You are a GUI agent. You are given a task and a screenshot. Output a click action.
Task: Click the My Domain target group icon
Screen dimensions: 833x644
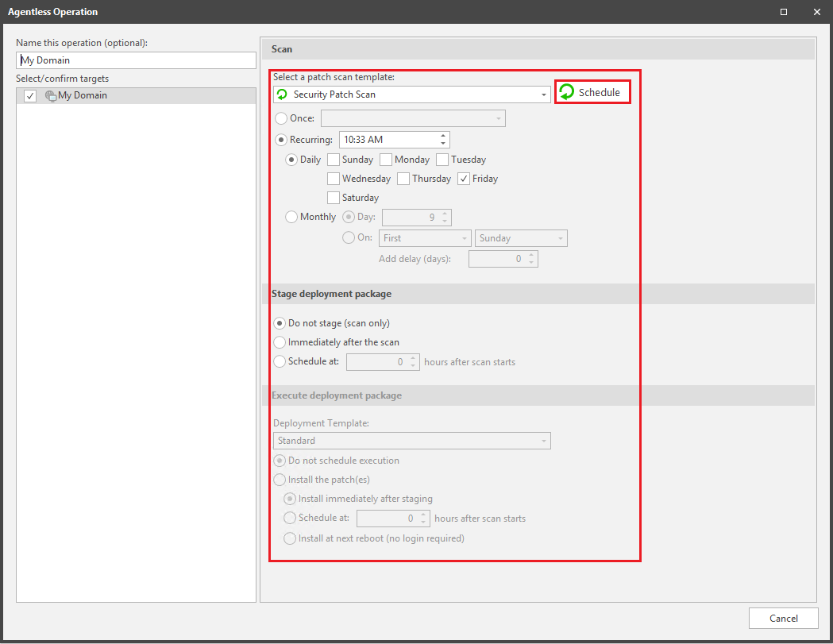point(50,94)
